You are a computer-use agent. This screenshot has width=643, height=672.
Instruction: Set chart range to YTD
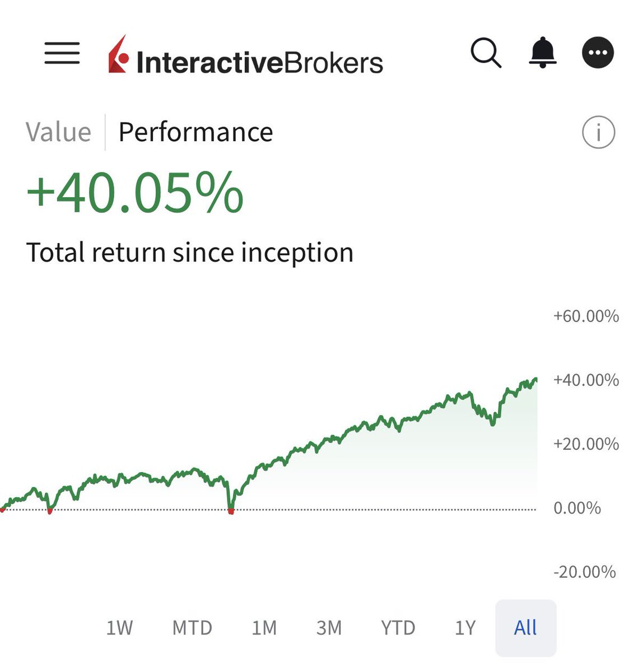point(398,628)
